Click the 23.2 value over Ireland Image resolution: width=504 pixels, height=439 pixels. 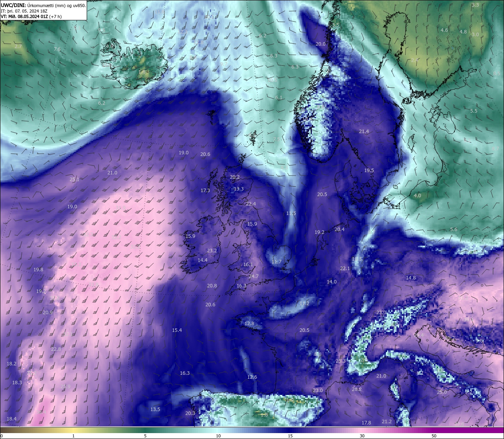pyautogui.click(x=212, y=250)
